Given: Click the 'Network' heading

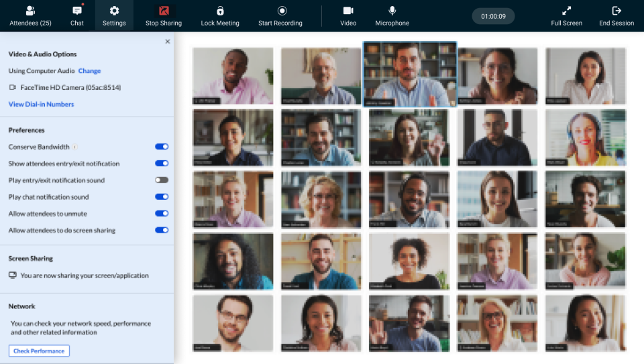Looking at the screenshot, I should point(21,306).
